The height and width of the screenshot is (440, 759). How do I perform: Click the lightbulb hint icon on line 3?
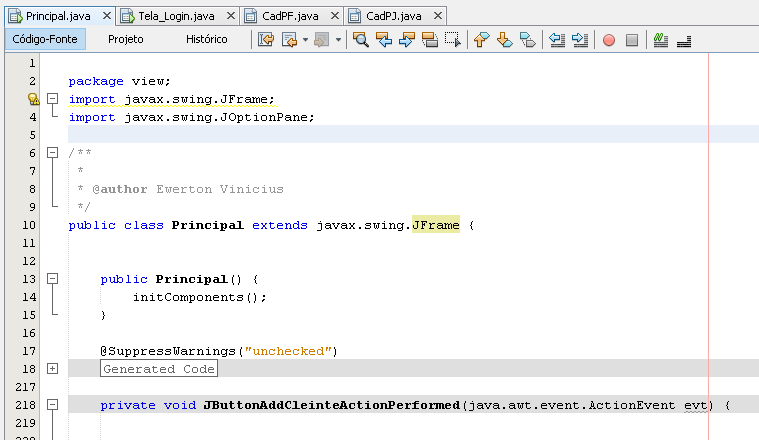coord(33,99)
